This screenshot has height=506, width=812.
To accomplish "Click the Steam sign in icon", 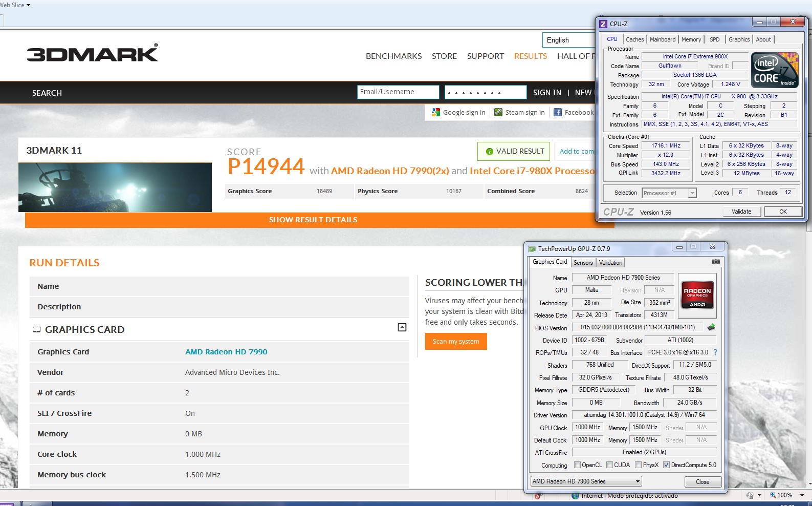I will pos(498,112).
